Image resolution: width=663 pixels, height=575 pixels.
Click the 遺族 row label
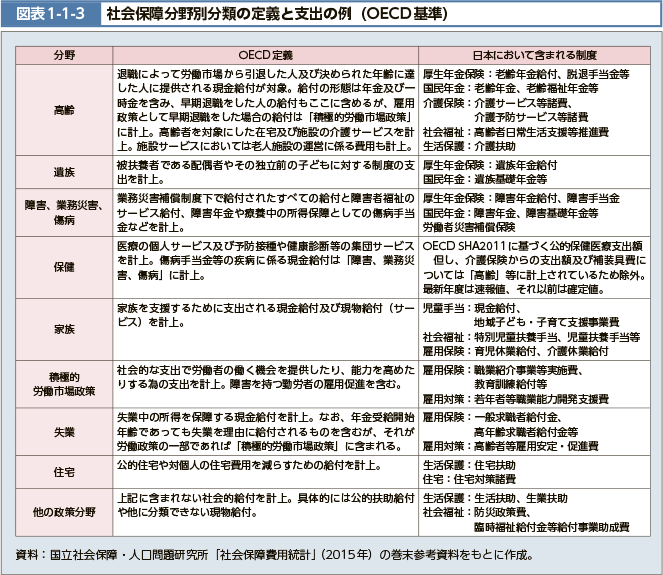64,172
